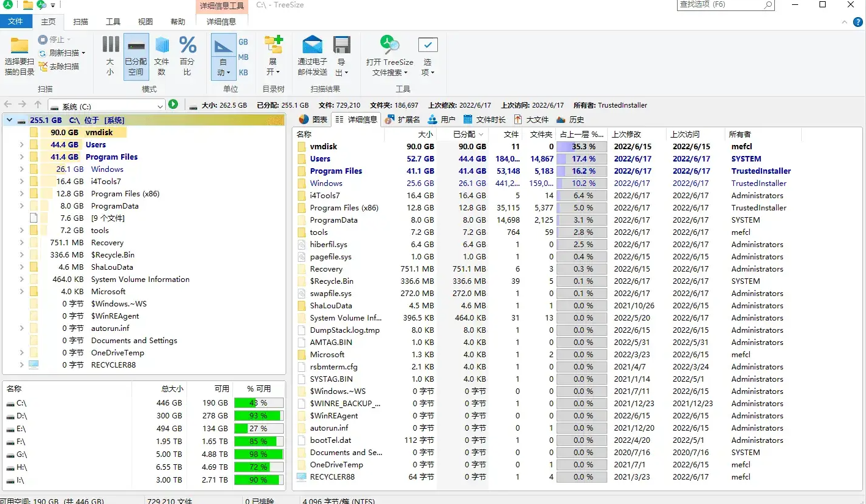Click the green start scan button
The image size is (866, 504).
pyautogui.click(x=173, y=105)
